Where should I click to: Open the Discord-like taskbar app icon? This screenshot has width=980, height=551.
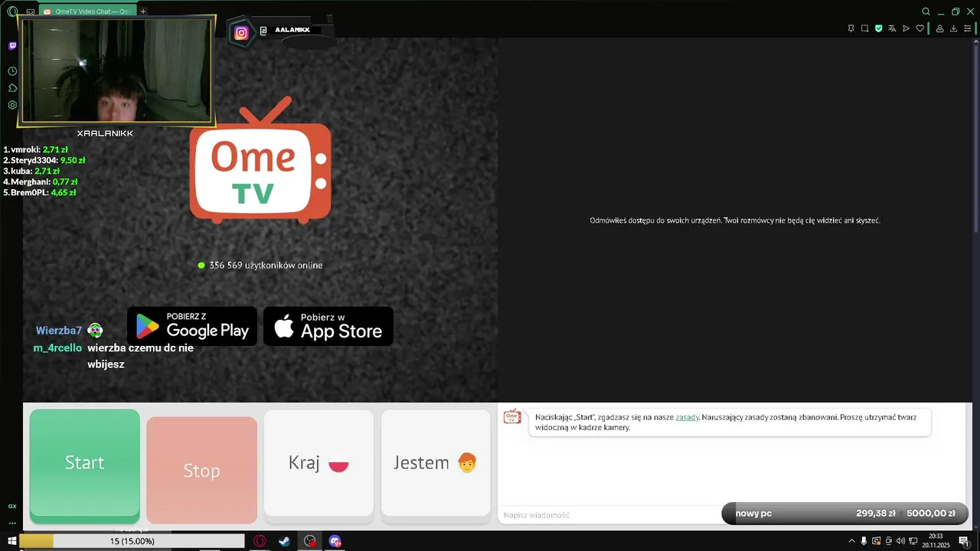pos(335,541)
